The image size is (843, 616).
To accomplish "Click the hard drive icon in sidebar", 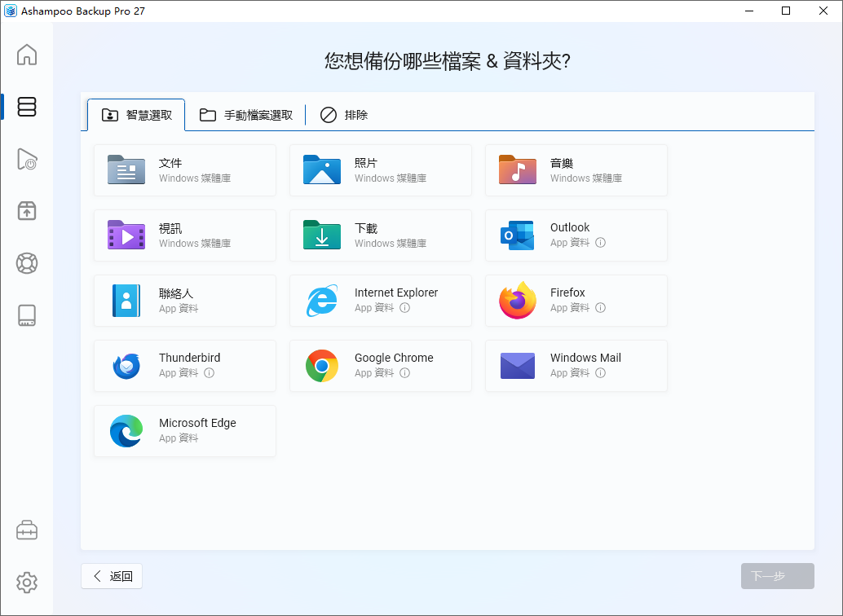I will point(27,315).
